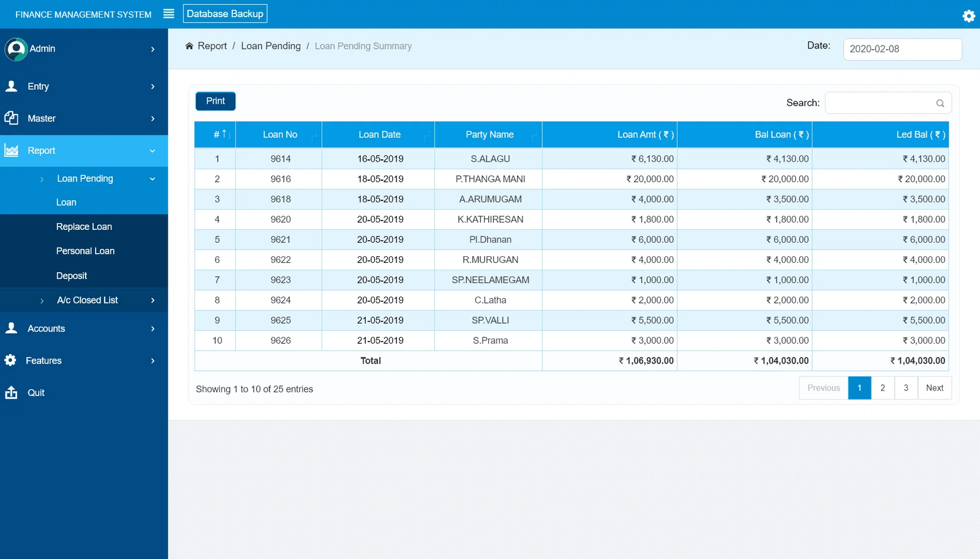
Task: Expand the Entry menu chevron
Action: 153,86
